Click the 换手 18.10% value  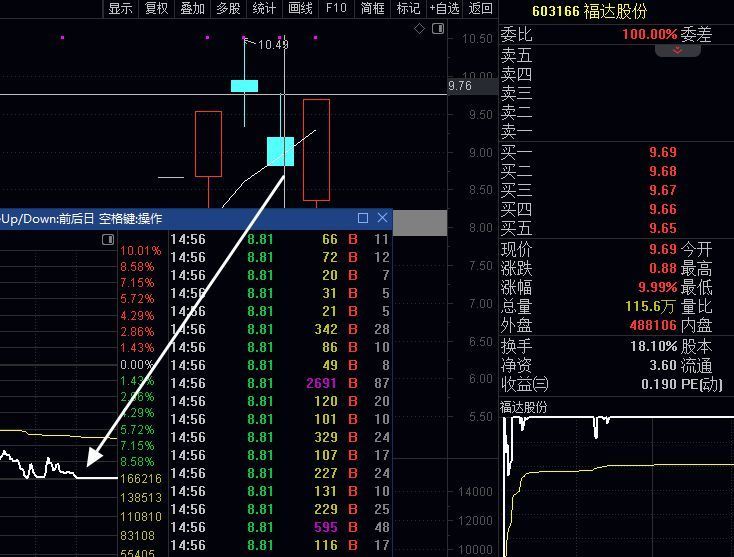coord(653,346)
